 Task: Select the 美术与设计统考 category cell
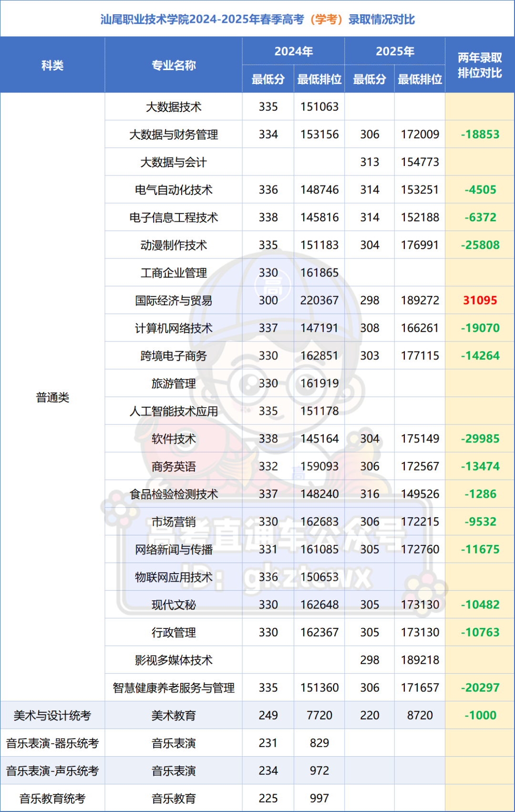coord(52,715)
